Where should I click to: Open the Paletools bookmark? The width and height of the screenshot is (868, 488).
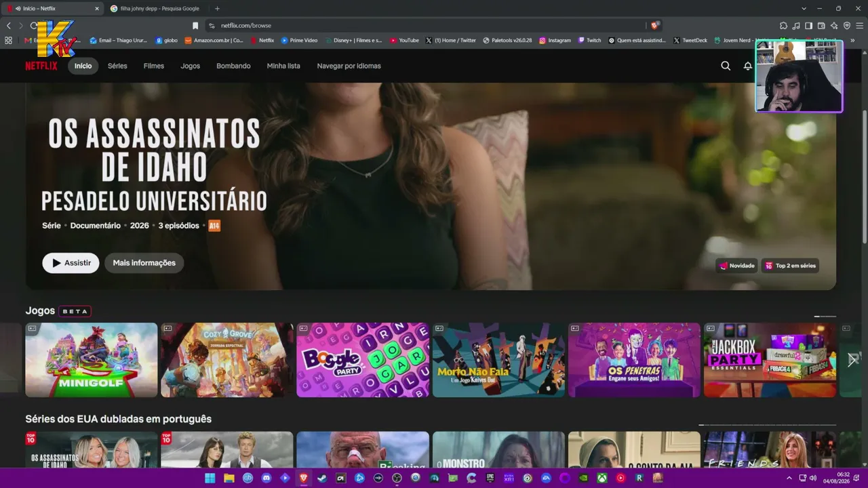(x=507, y=41)
